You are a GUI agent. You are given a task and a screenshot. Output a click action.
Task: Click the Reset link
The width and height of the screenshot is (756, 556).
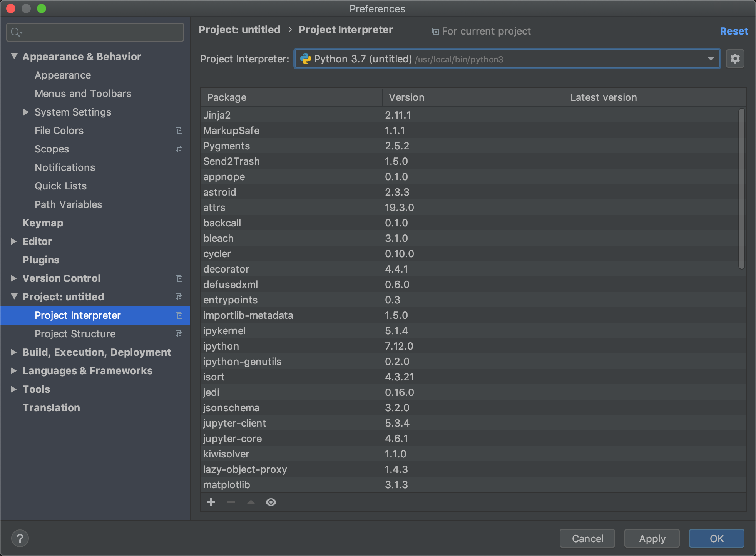(734, 31)
